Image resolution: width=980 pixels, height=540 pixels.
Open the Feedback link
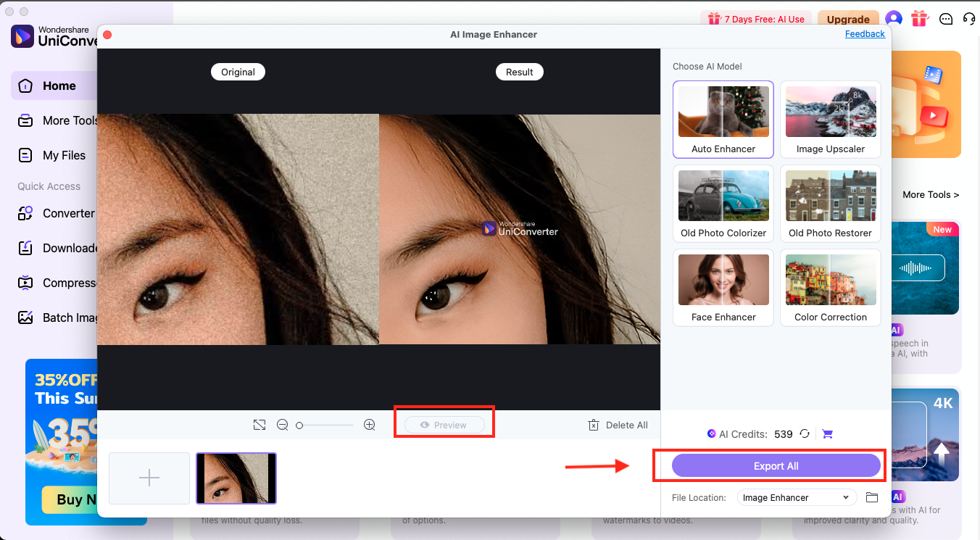[x=865, y=34]
